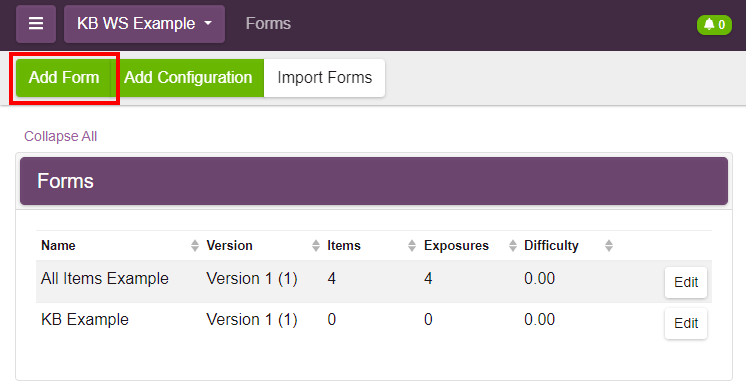Click the Name column header label
This screenshot has width=746, height=383.
coord(58,246)
